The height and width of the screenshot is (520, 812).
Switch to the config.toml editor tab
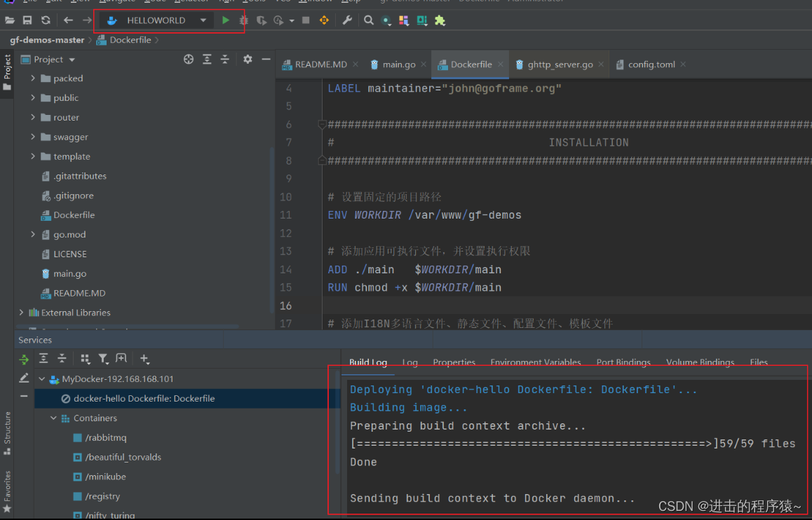tap(651, 64)
